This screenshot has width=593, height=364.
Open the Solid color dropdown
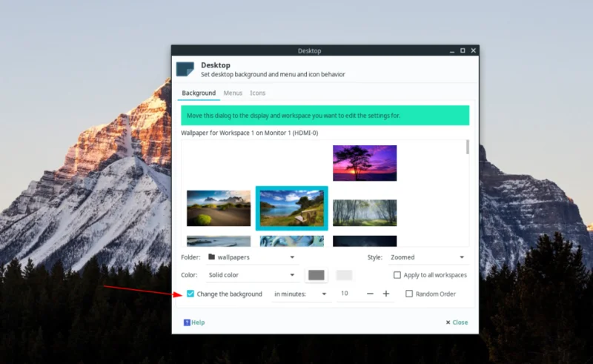pyautogui.click(x=252, y=275)
